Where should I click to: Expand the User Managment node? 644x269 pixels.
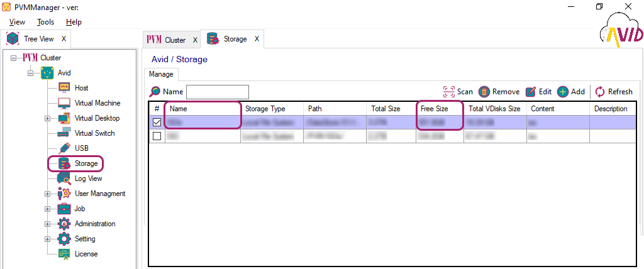(x=47, y=194)
